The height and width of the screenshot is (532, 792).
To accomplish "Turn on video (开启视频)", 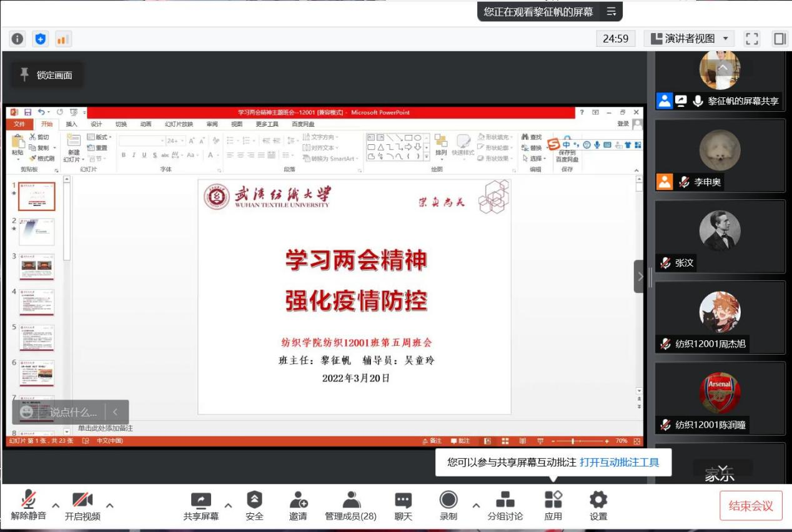I will pyautogui.click(x=82, y=500).
